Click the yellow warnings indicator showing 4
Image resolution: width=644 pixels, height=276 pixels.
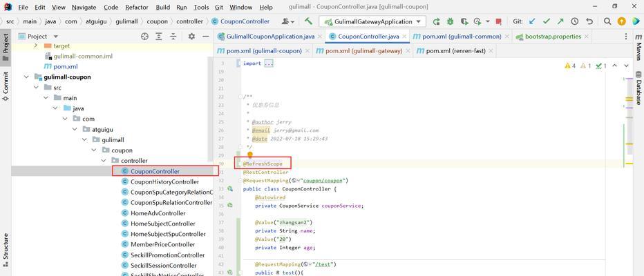[570, 66]
